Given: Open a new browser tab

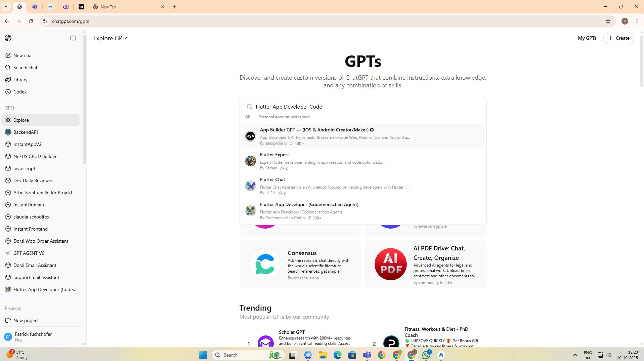Looking at the screenshot, I should point(175,7).
